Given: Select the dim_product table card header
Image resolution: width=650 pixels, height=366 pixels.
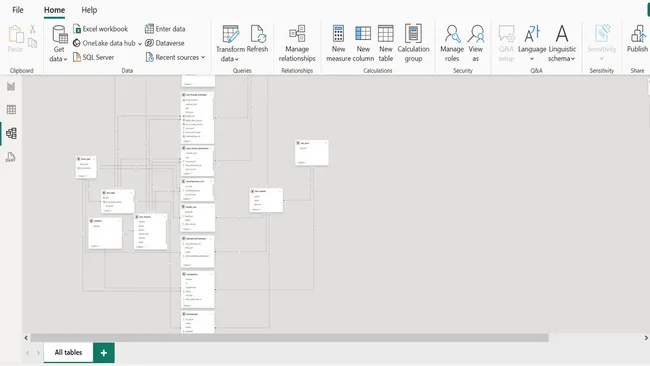Looking at the screenshot, I should click(x=150, y=217).
